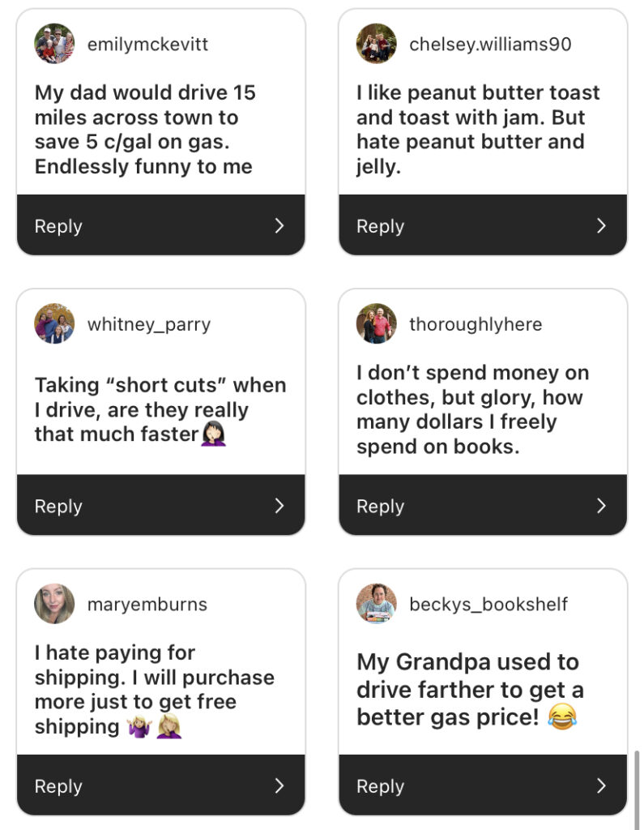Screen dimensions: 644x830
Task: Reply to the free shipping response
Action: tap(58, 786)
